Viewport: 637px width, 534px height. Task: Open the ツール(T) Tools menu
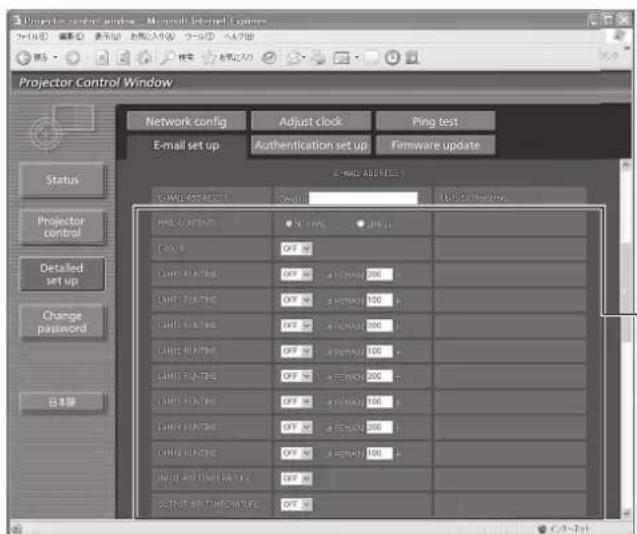click(x=199, y=37)
